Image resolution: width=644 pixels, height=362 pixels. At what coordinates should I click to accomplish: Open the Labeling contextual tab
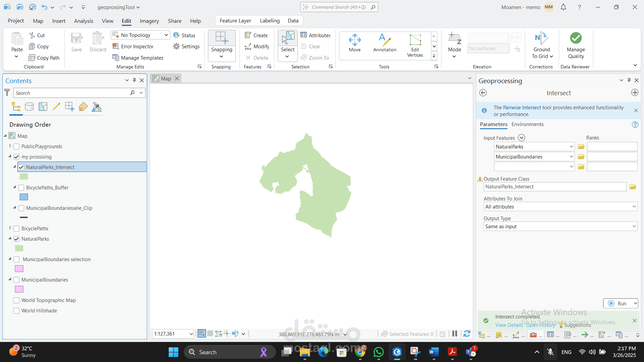click(270, 21)
